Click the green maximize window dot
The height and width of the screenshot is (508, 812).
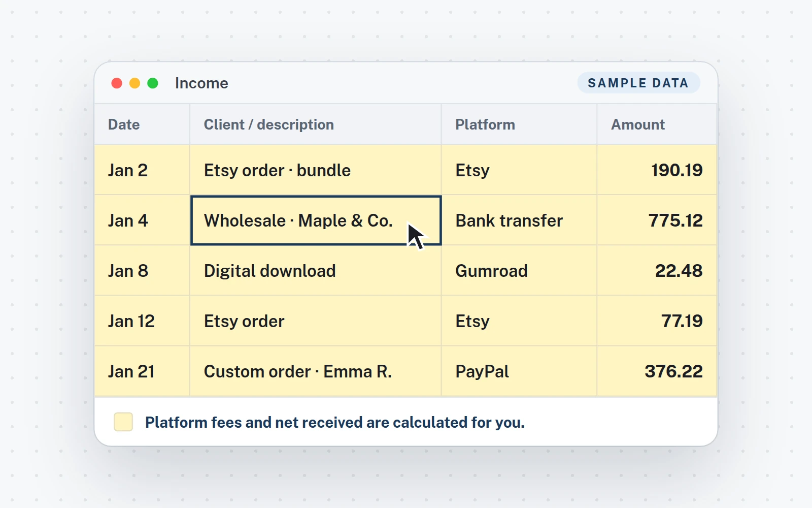[x=153, y=83]
